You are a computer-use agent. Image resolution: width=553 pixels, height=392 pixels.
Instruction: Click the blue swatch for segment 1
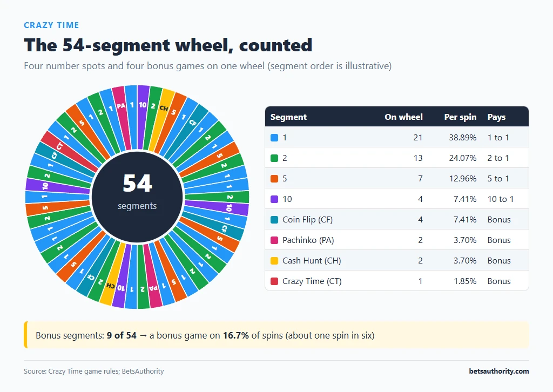274,138
